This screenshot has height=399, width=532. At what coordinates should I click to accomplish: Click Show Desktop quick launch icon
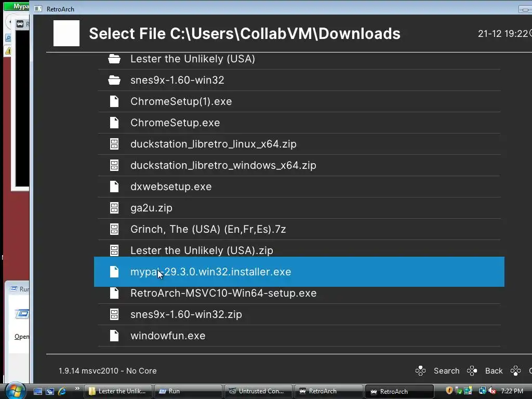(x=38, y=391)
